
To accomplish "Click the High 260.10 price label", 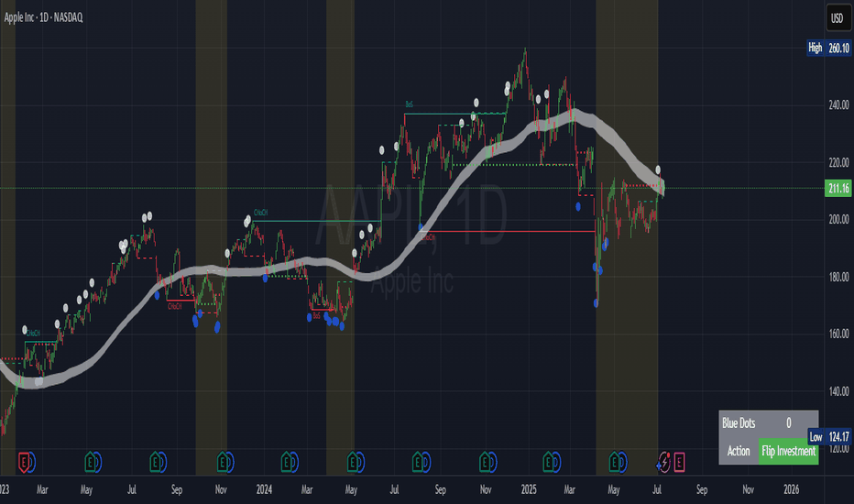I will click(828, 48).
